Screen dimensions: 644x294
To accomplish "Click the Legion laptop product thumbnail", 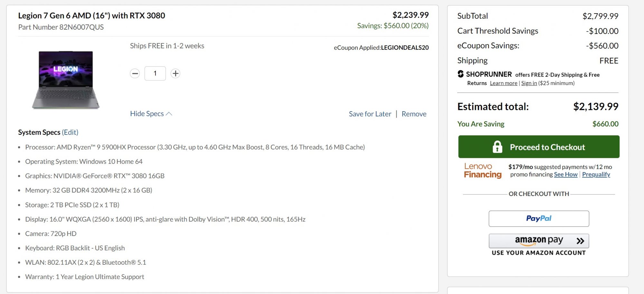I will 66,80.
